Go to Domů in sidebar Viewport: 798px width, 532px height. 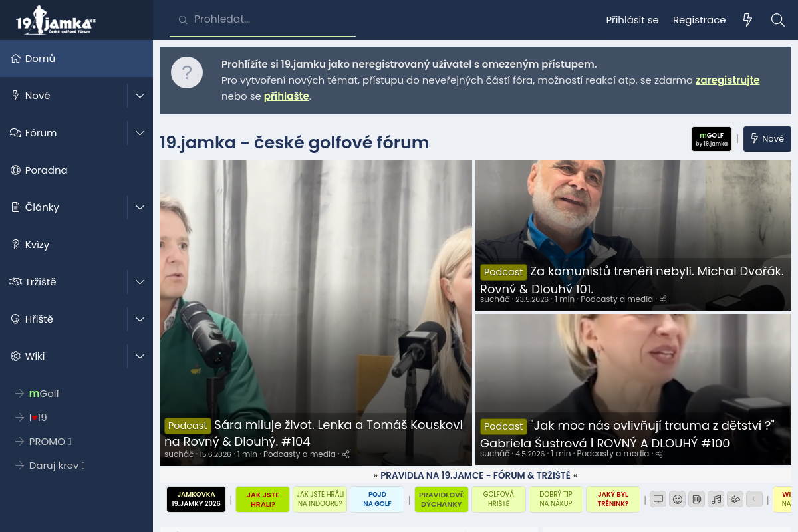[76, 59]
